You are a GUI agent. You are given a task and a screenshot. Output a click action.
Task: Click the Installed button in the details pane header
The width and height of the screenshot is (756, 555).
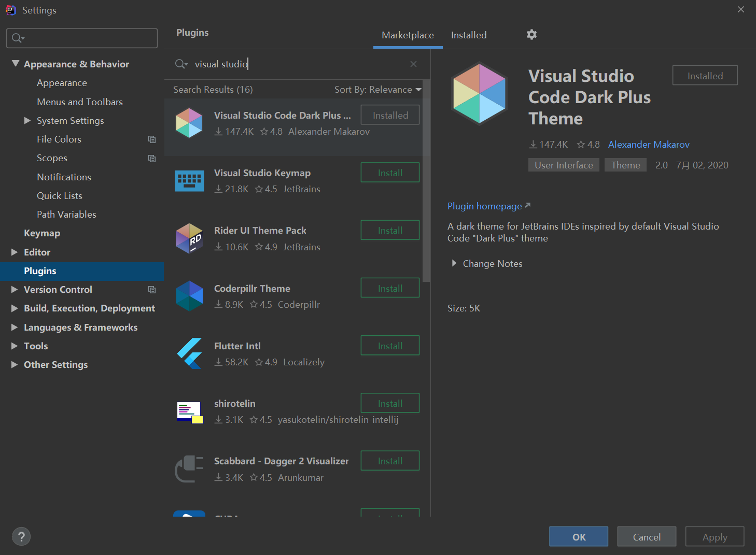(705, 75)
